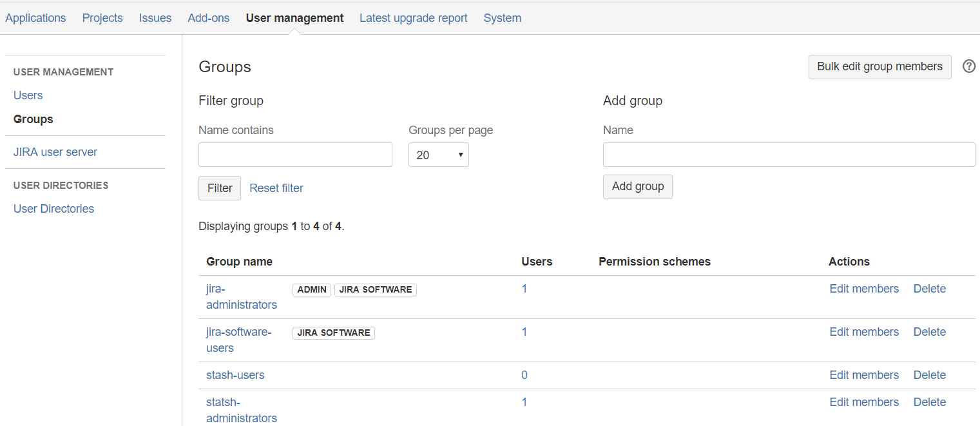Click the Add group Name input field
The height and width of the screenshot is (426, 980).
(x=789, y=155)
